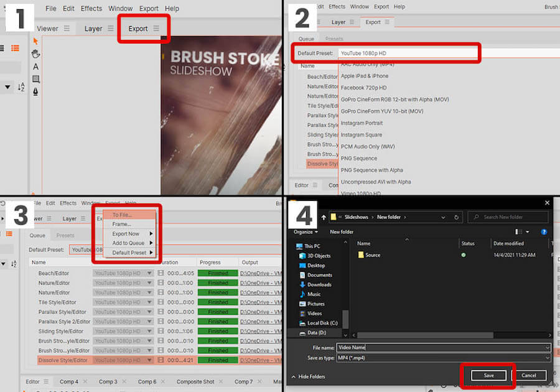Open the Effects menu
This screenshot has height=392, width=560.
[91, 8]
